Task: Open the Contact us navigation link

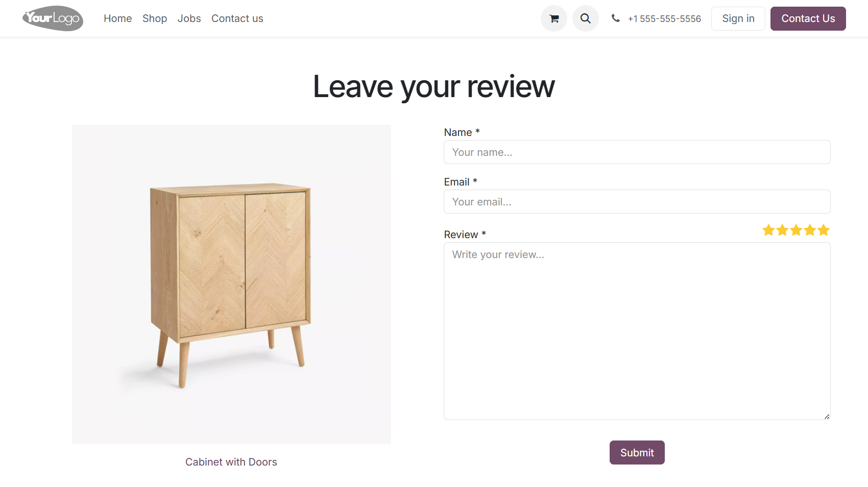Action: [237, 18]
